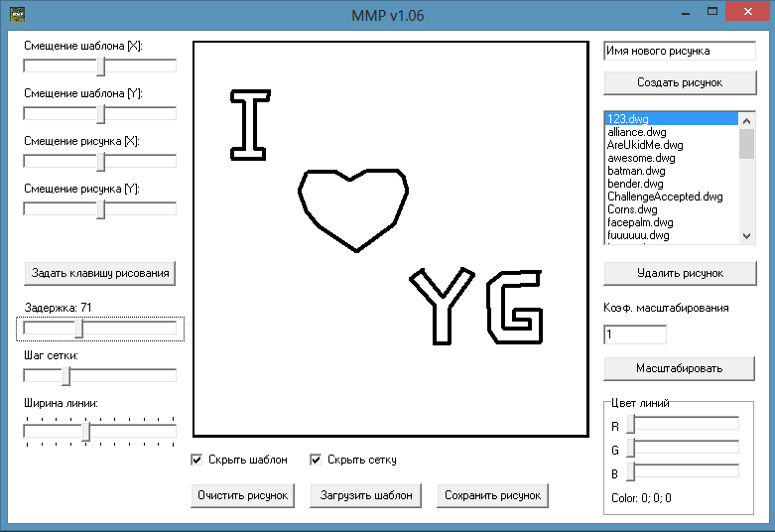The width and height of the screenshot is (775, 532).
Task: Click the B color slider thumb
Action: click(631, 471)
